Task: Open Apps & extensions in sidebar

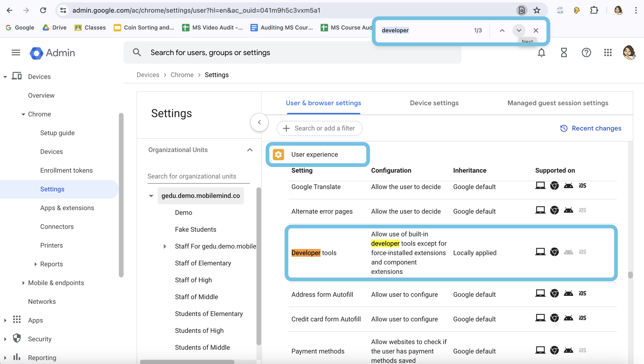Action: tap(67, 208)
